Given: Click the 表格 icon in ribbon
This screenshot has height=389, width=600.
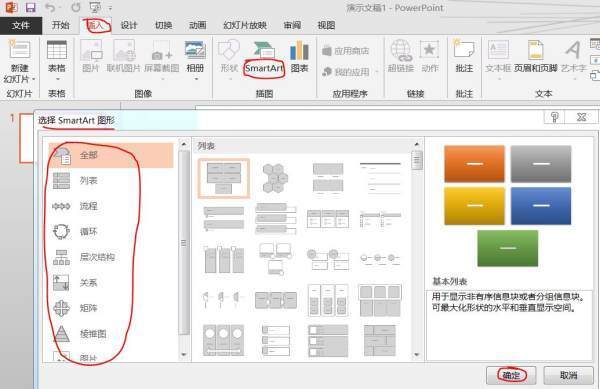Looking at the screenshot, I should tap(57, 50).
